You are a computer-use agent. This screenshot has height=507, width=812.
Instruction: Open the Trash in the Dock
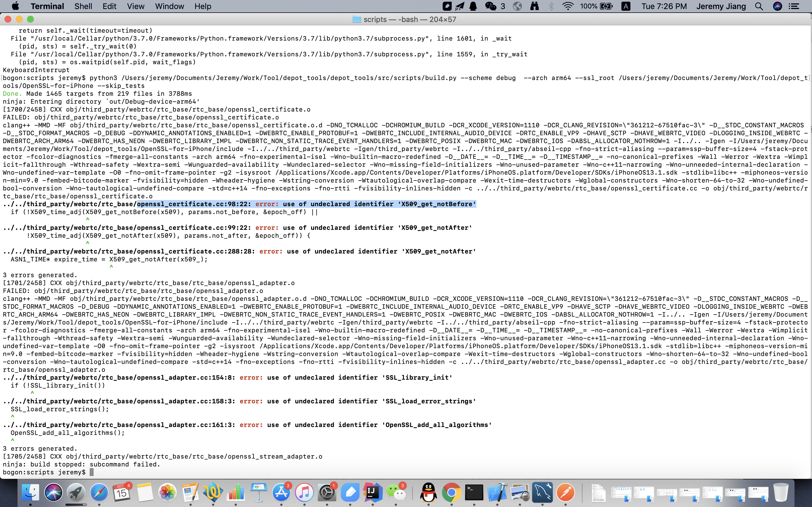pyautogui.click(x=781, y=493)
